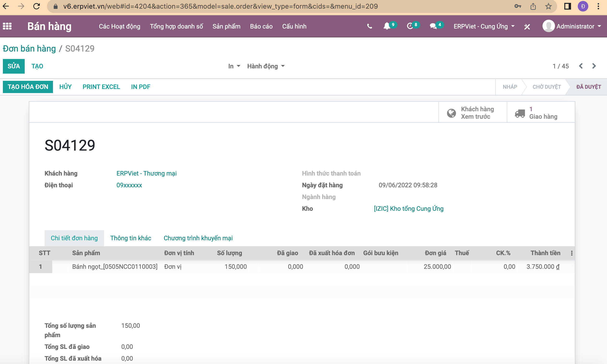Click product Bánh ngọt_[0505NCC0110003] cell
This screenshot has height=364, width=607.
[115, 267]
